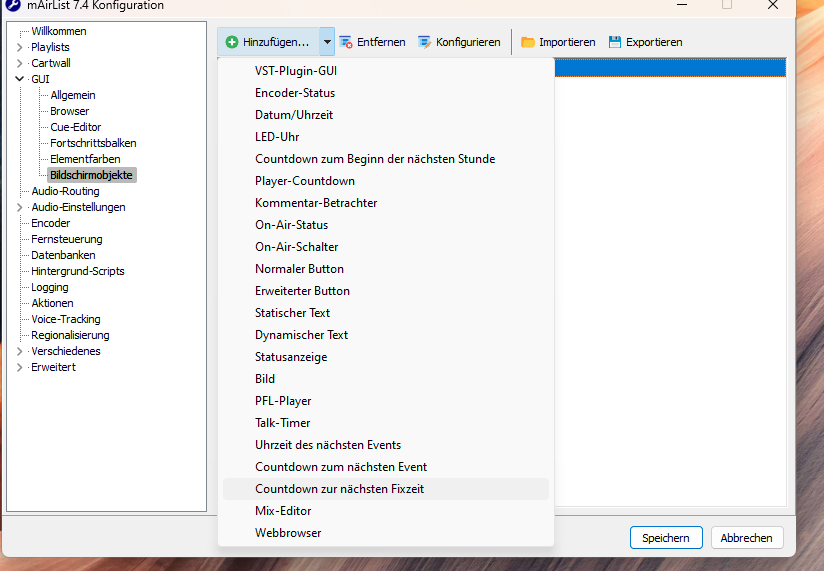Pick Mix-Editor from the list
824x571 pixels.
[x=283, y=511]
